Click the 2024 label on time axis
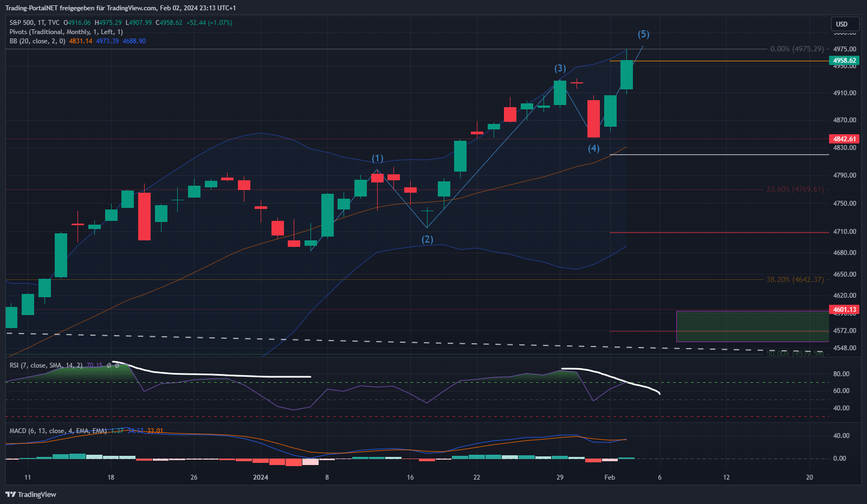Viewport: 867px width, 504px height. (261, 477)
